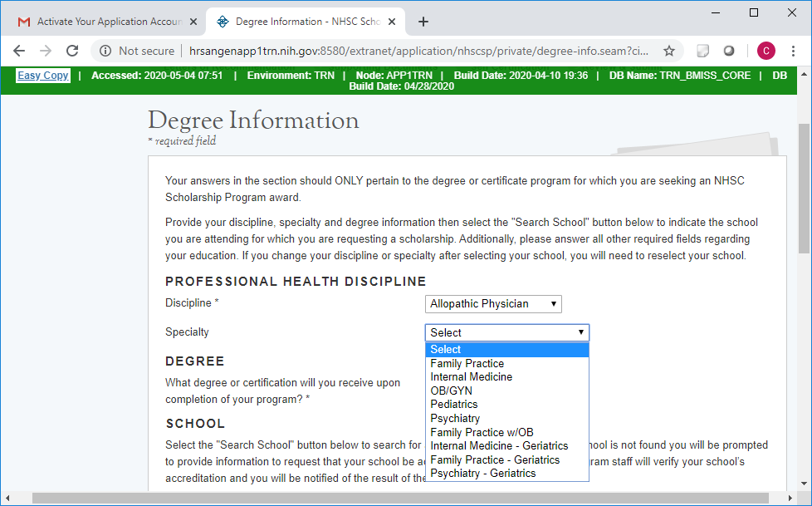Select Pediatrics from the dropdown list

(453, 405)
